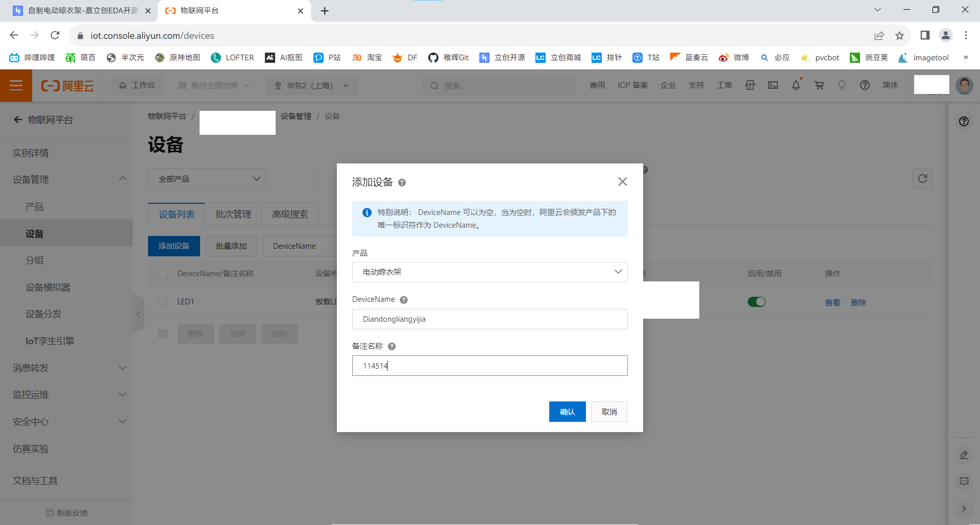Screen dimensions: 980x525
Task: Open the 产品 dropdown showing 电动晾衣架
Action: tap(489, 272)
